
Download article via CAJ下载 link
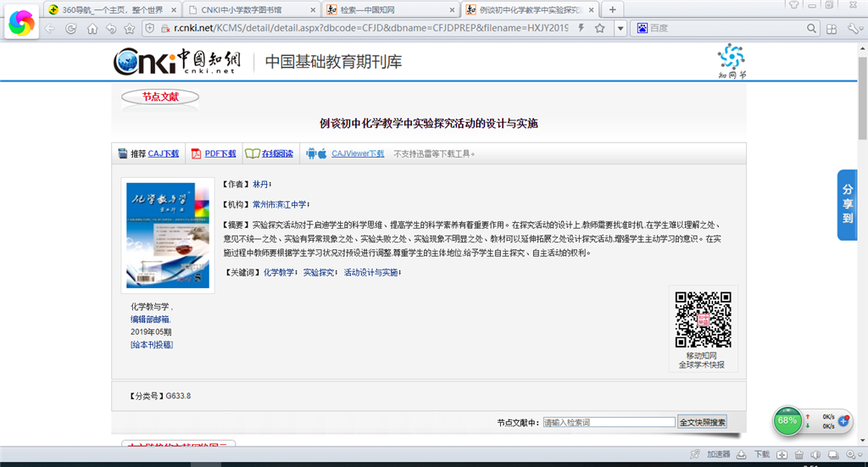(164, 153)
